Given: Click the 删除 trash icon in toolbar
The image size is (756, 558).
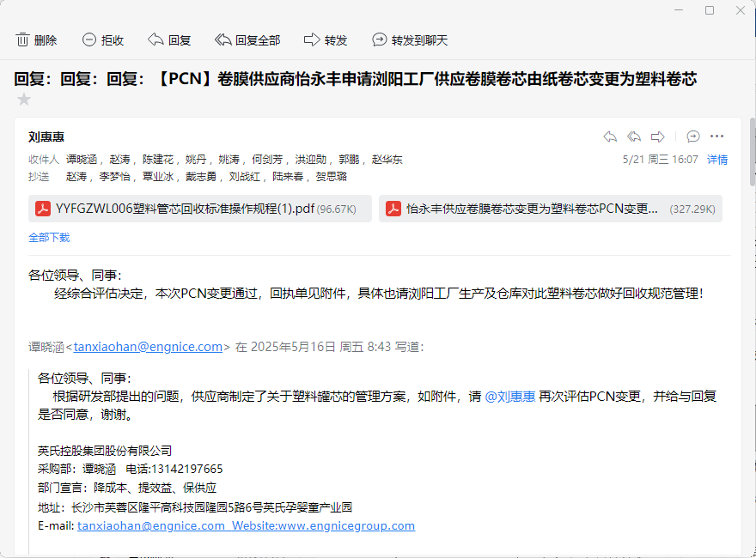Looking at the screenshot, I should (22, 39).
